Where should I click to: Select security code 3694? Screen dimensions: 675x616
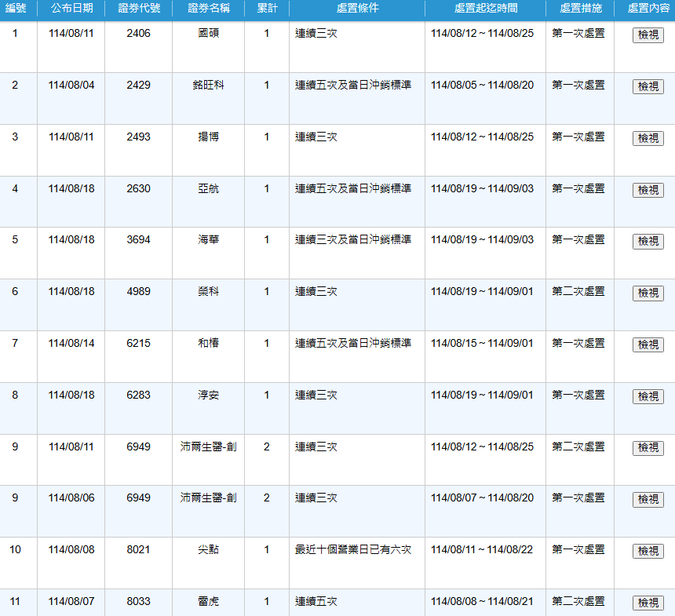(x=139, y=239)
